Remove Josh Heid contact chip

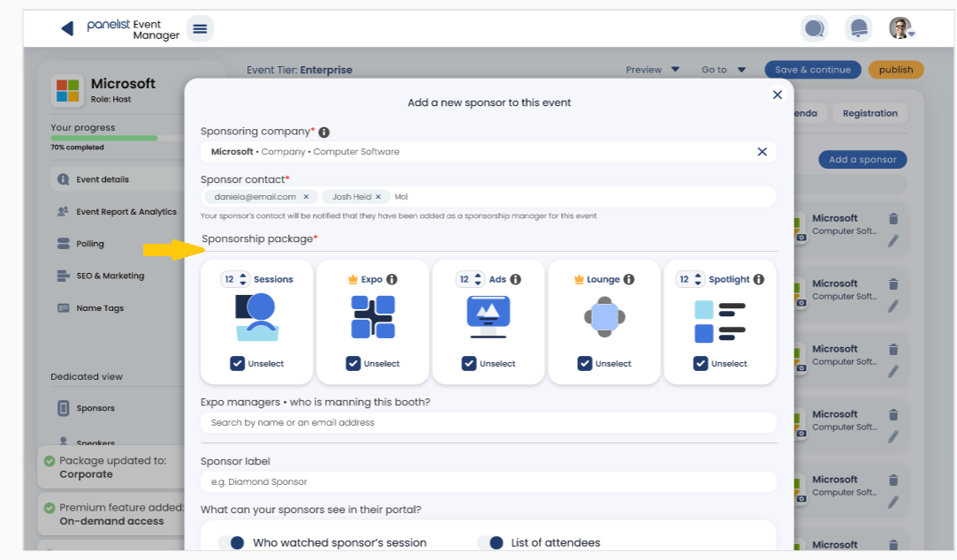pos(378,197)
